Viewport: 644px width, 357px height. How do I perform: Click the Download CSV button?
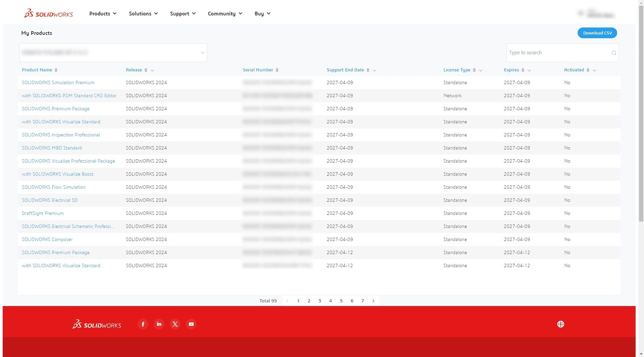coord(597,33)
